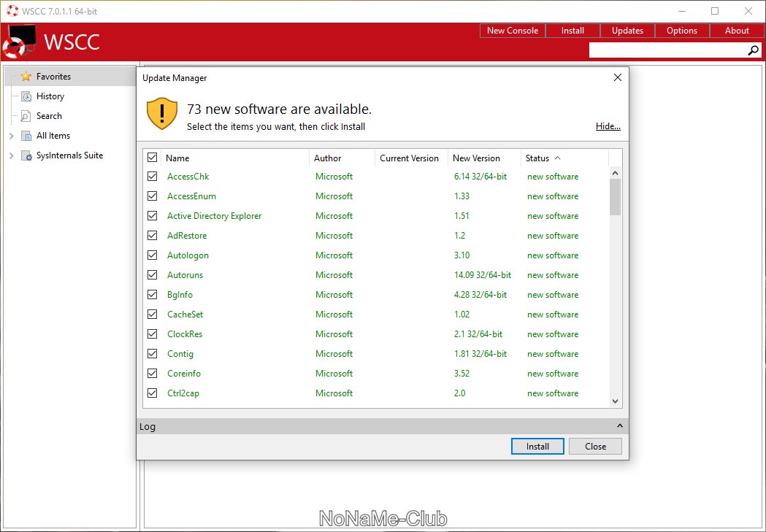This screenshot has width=766, height=532.
Task: Click the History clock icon
Action: (26, 96)
